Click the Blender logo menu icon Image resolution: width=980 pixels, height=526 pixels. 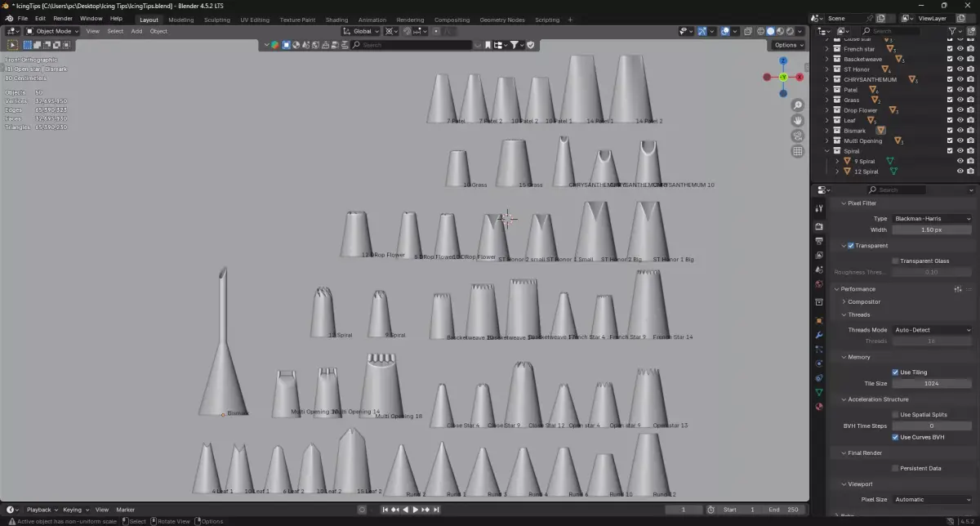point(8,18)
